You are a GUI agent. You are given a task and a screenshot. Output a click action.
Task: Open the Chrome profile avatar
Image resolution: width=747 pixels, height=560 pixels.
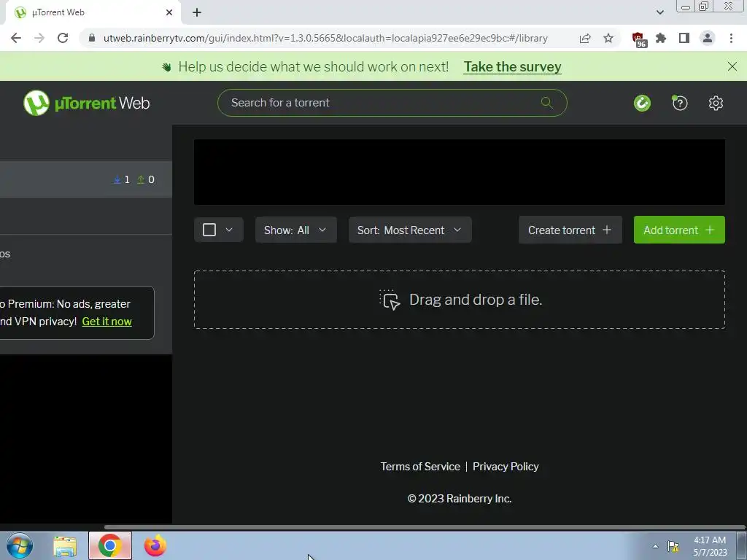708,38
